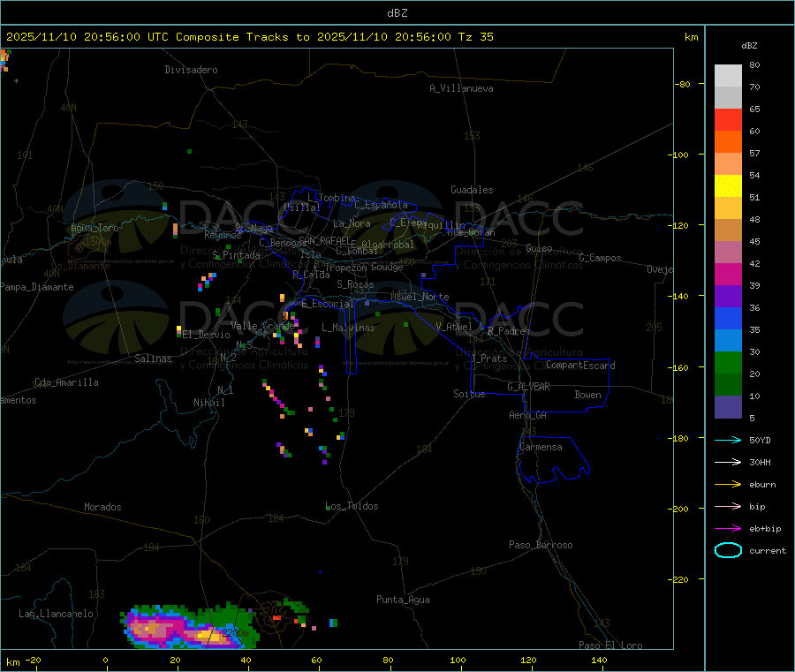The width and height of the screenshot is (795, 672).
Task: Click the Valle_Grande place label
Action: (262, 326)
